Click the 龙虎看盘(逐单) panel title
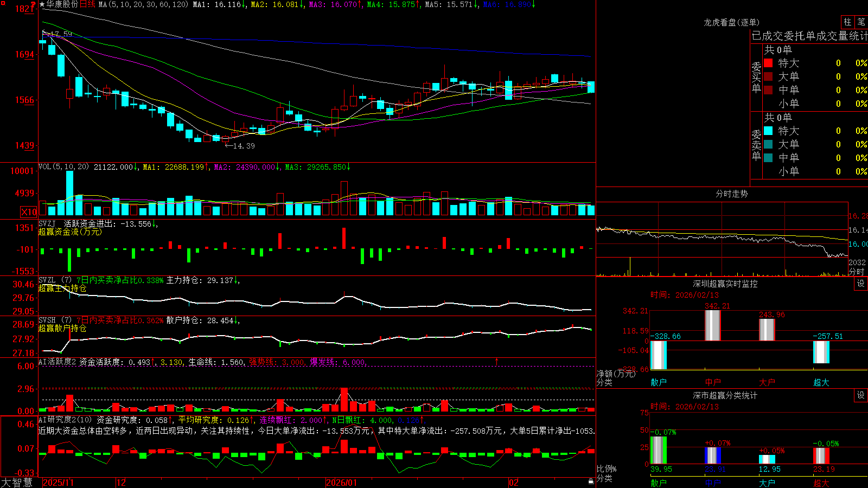 click(731, 22)
